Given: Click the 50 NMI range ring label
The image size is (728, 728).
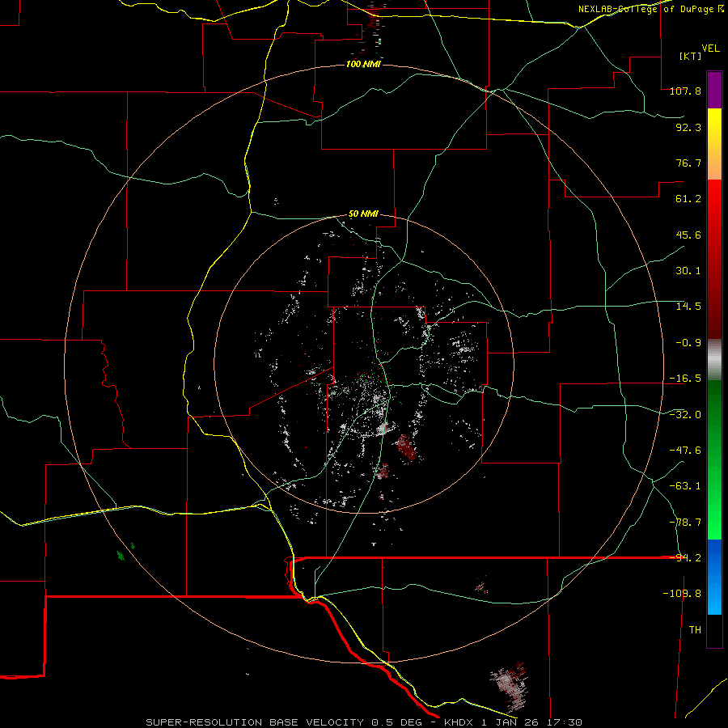Looking at the screenshot, I should point(363,214).
